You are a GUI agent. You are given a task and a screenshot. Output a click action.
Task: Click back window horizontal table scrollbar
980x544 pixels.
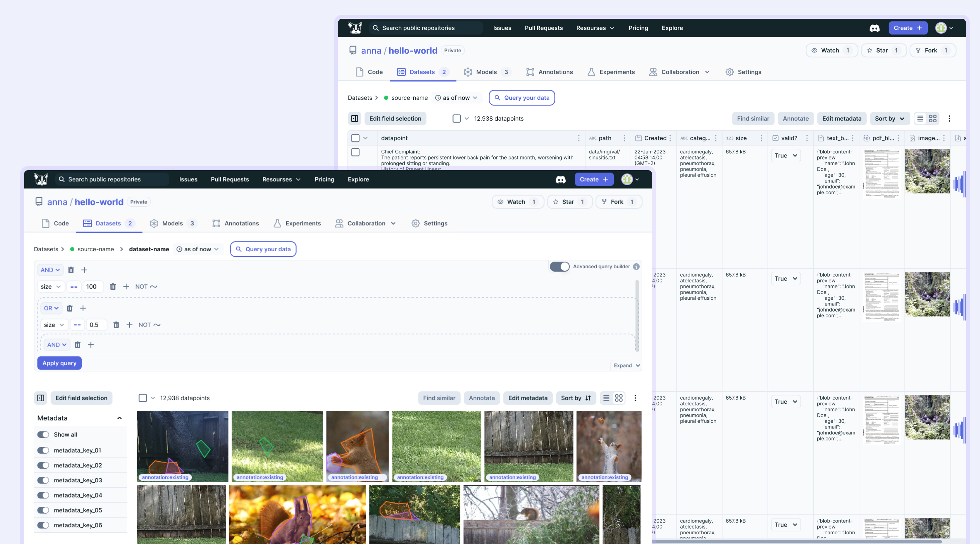(797, 541)
